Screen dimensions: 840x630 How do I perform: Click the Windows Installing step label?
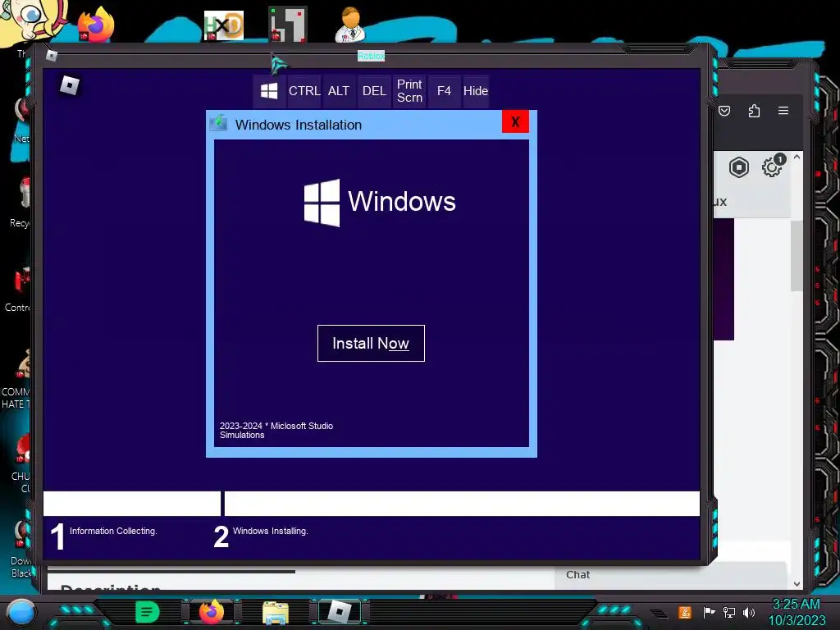(x=271, y=531)
